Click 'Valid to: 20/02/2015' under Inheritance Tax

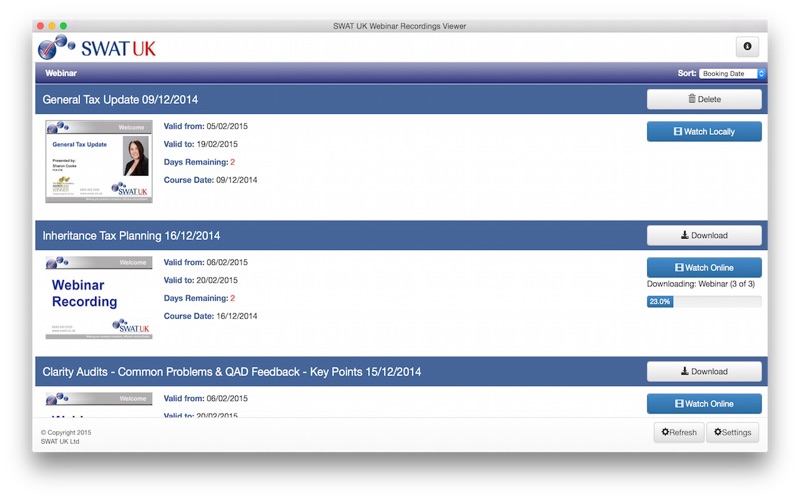(x=201, y=281)
